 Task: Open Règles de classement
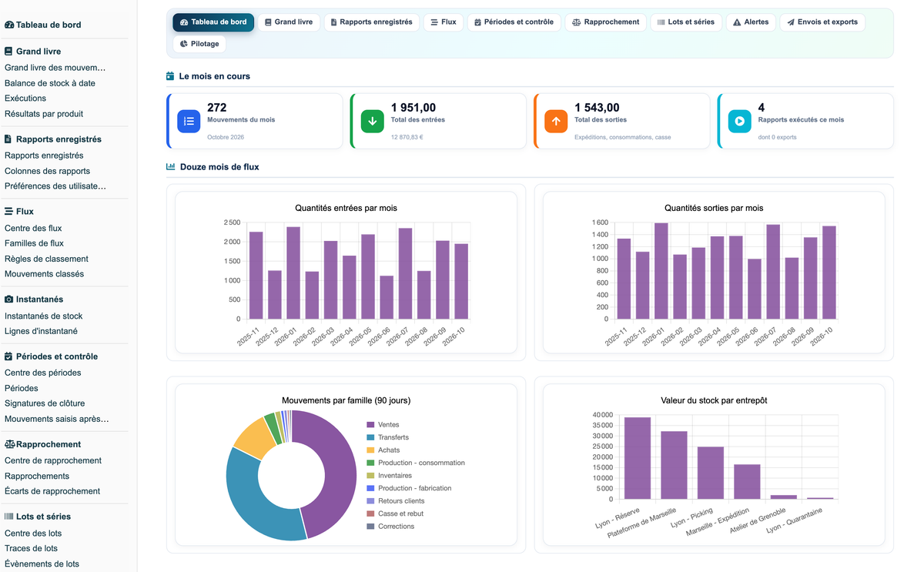(46, 259)
